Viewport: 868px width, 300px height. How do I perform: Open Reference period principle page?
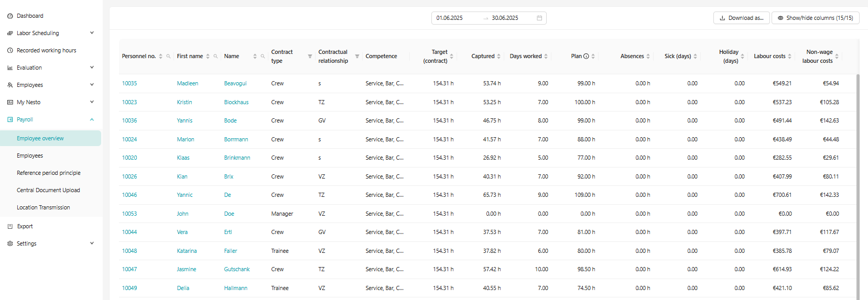49,173
